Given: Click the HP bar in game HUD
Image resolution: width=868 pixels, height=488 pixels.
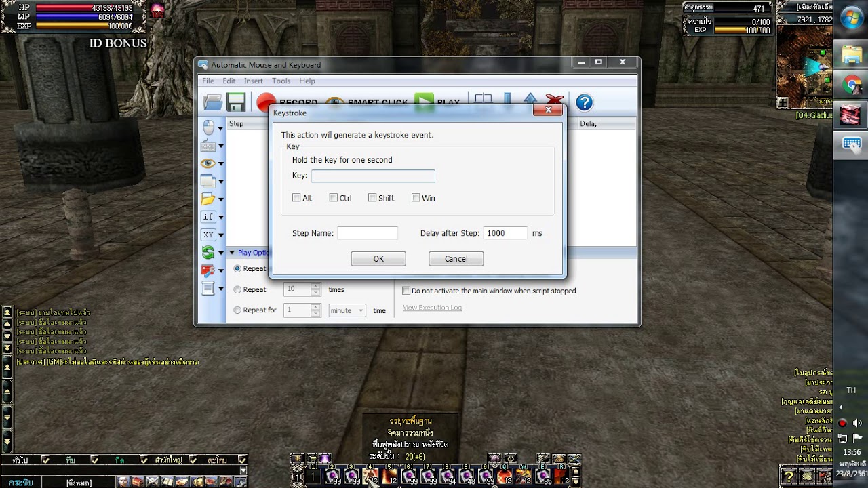Looking at the screenshot, I should (x=84, y=8).
